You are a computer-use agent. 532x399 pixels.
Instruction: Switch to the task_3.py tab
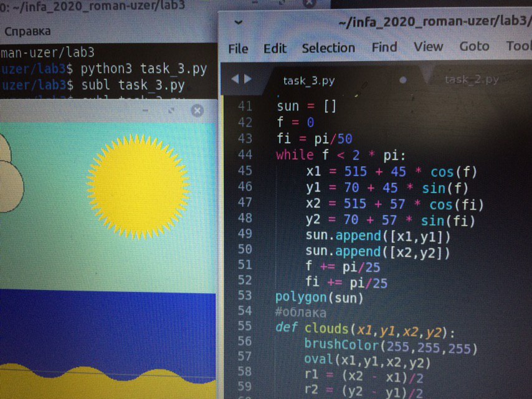[309, 81]
